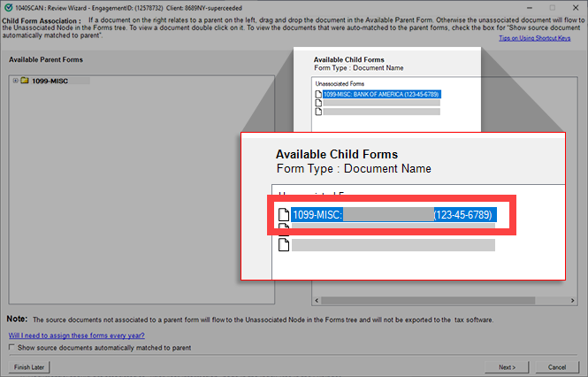Select the 1099-MISC folder icon

[x=25, y=81]
